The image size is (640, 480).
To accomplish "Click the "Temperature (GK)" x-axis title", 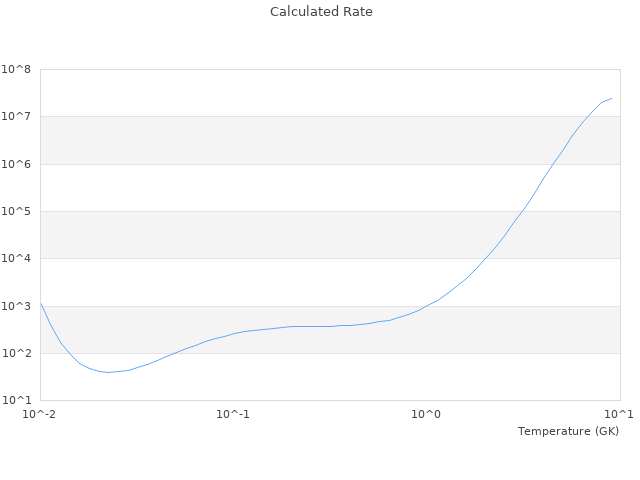I will click(x=568, y=431).
